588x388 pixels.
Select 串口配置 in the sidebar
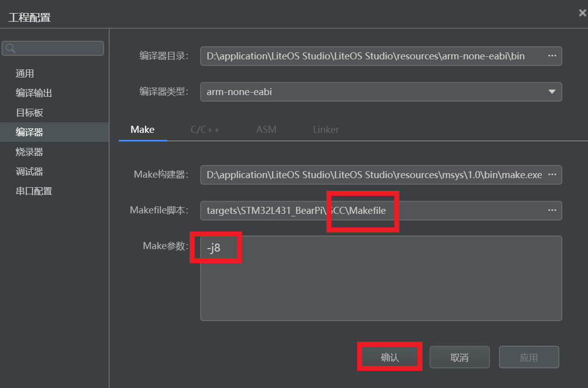pyautogui.click(x=54, y=191)
